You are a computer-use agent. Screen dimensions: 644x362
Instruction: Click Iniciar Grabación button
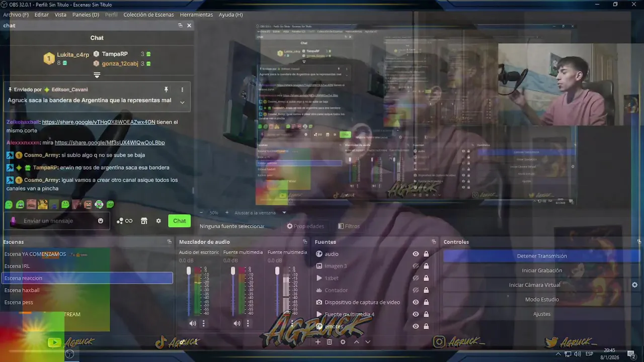point(542,270)
